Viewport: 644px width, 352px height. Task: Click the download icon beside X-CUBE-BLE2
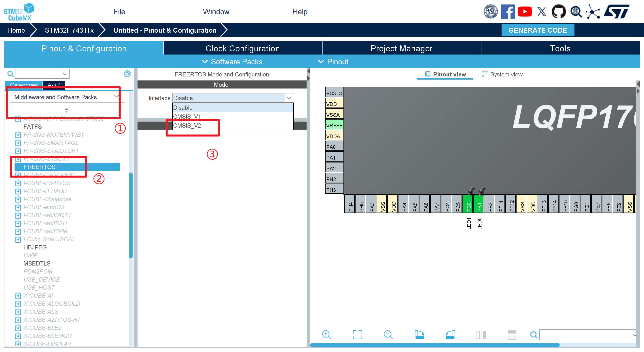point(18,328)
